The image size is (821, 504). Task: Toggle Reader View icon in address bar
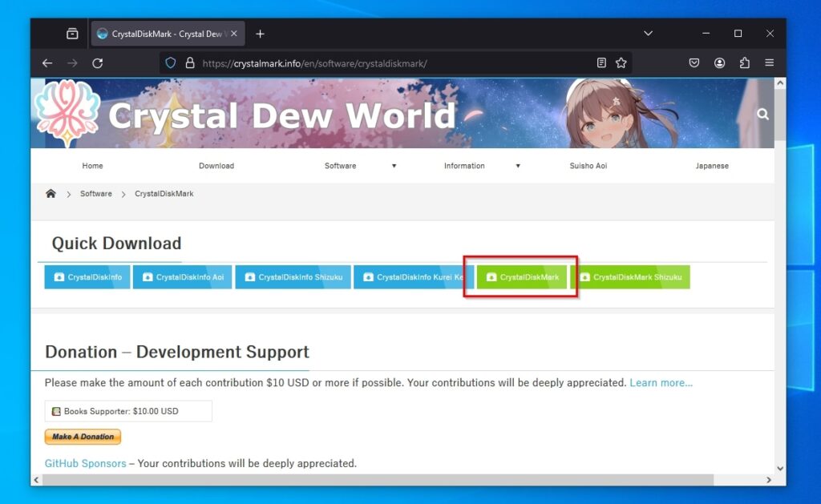601,63
